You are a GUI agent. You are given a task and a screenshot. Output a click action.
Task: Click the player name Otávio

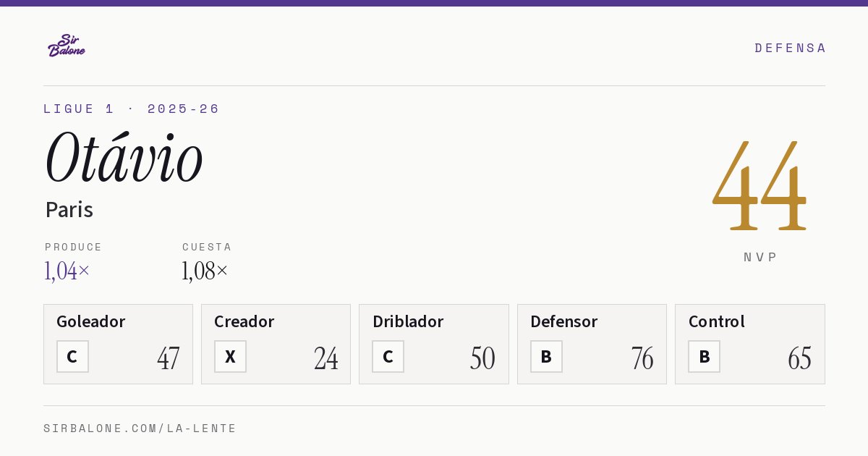pos(124,157)
